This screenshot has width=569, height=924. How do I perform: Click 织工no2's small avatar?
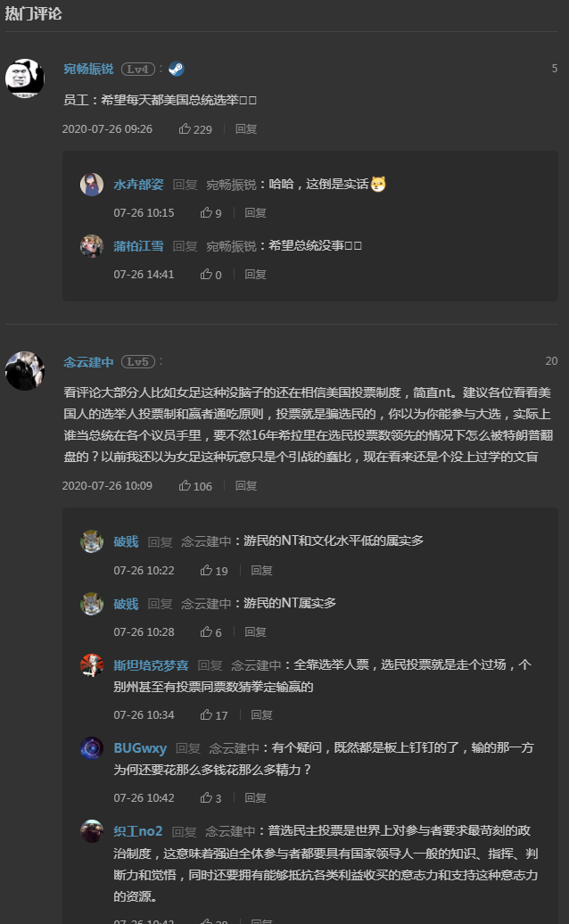92,831
